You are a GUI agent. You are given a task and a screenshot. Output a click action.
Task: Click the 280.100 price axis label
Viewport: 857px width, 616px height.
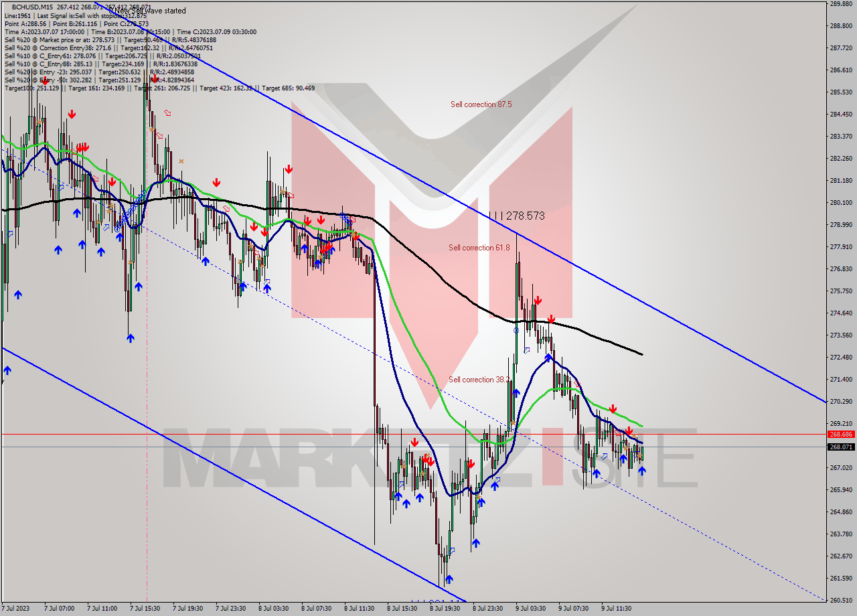click(x=840, y=202)
